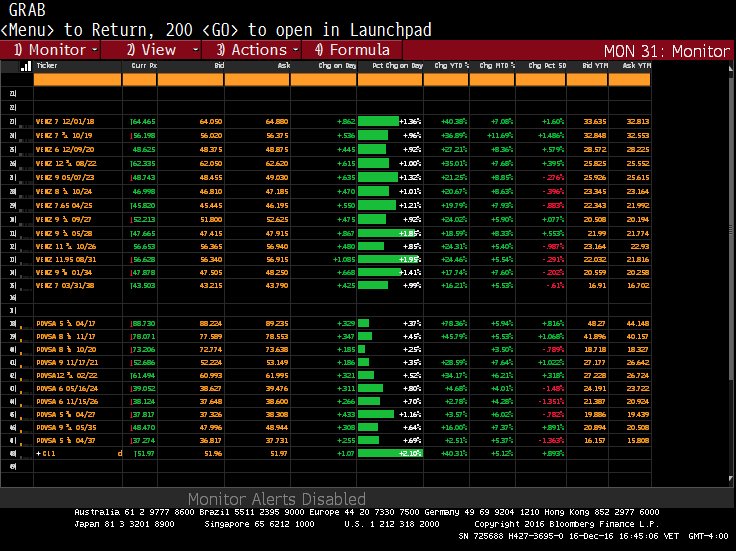
Task: Click the Ask value 51.97 in CL1 row
Action: (x=279, y=453)
